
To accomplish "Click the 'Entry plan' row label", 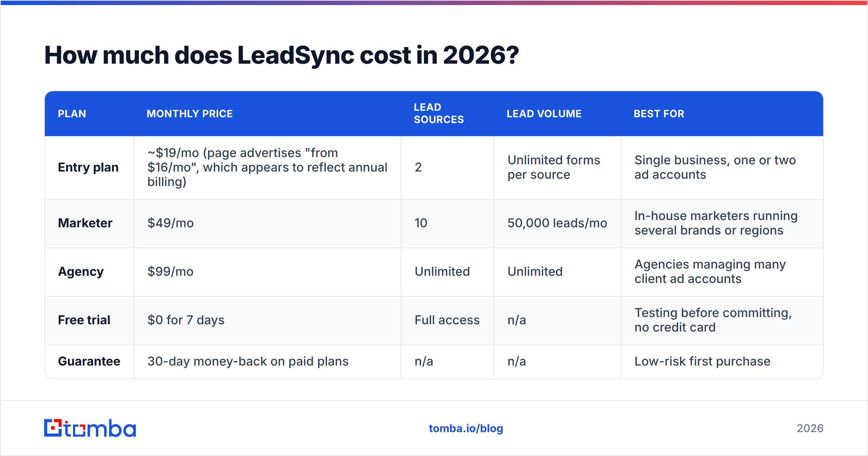I will [x=88, y=167].
